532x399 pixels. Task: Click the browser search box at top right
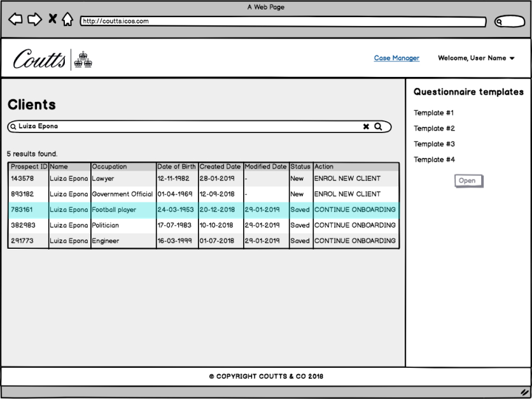510,22
